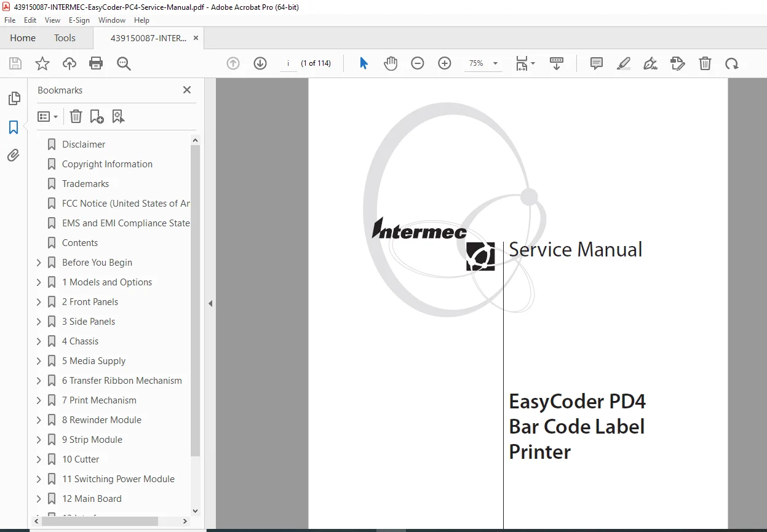The width and height of the screenshot is (767, 532).
Task: Open bookmarks options dropdown menu
Action: point(47,116)
